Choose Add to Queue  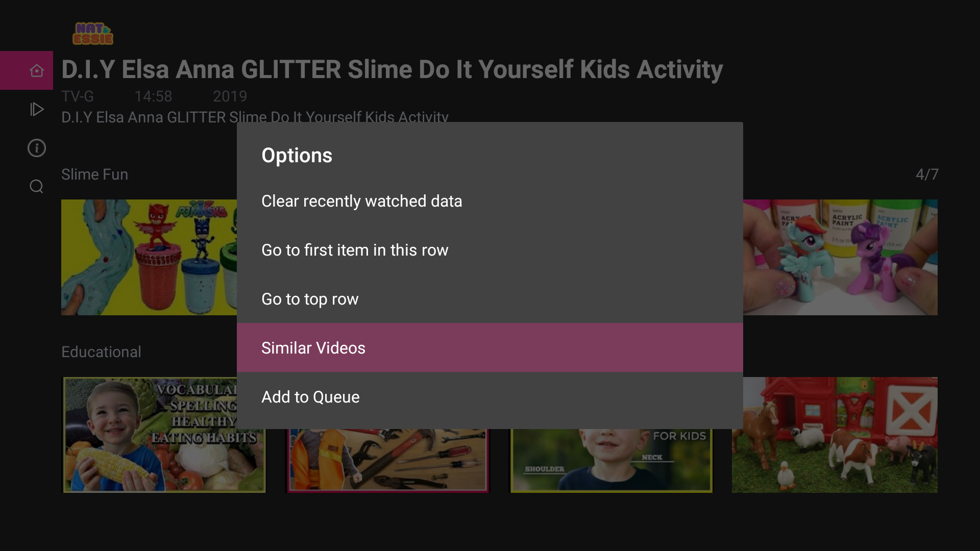pos(310,397)
